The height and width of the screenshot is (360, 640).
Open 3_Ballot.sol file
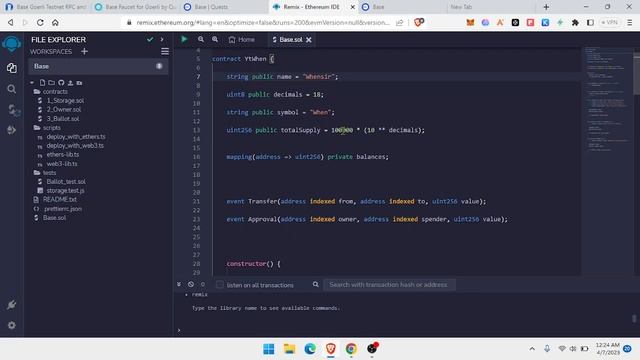(63, 119)
